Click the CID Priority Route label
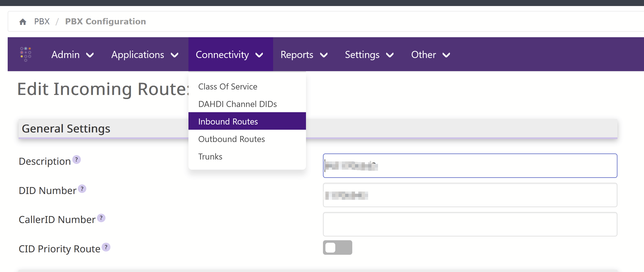The image size is (644, 272). 59,249
